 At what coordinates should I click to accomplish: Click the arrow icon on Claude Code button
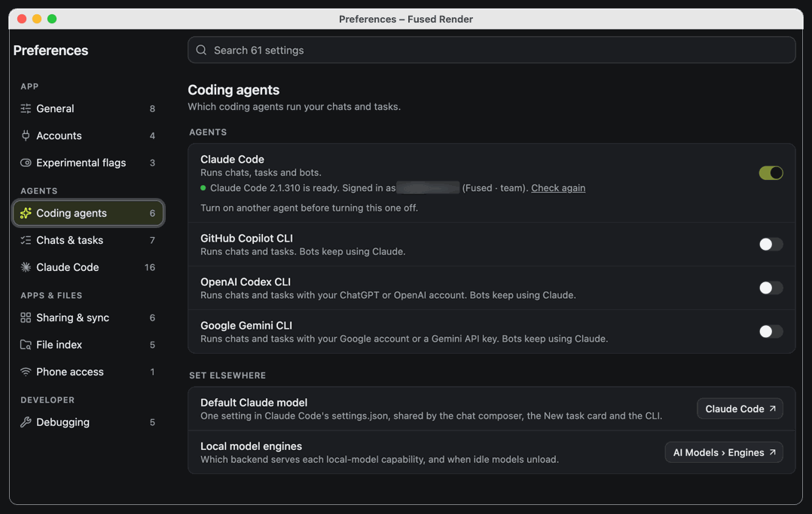click(772, 409)
